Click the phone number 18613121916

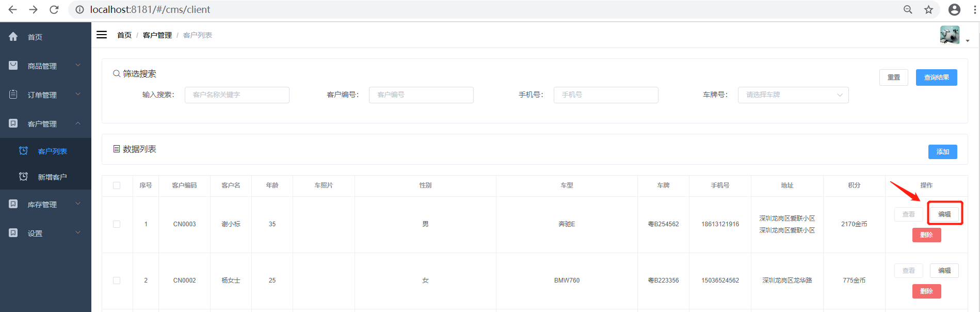[x=720, y=224]
